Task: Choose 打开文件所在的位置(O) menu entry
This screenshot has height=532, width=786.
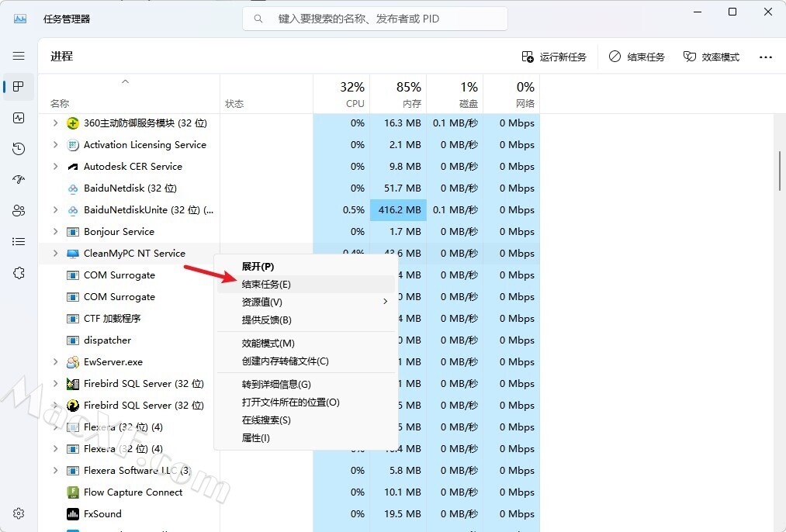Action: 306,402
